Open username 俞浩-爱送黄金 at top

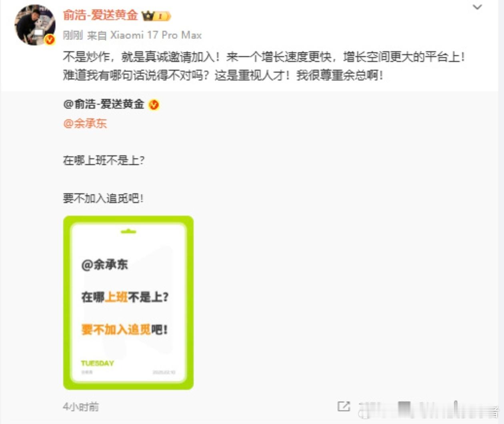[100, 15]
